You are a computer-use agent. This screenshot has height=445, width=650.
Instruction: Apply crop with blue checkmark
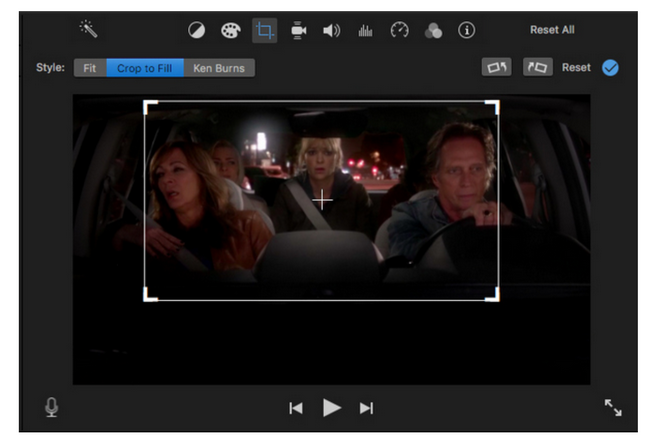point(610,68)
